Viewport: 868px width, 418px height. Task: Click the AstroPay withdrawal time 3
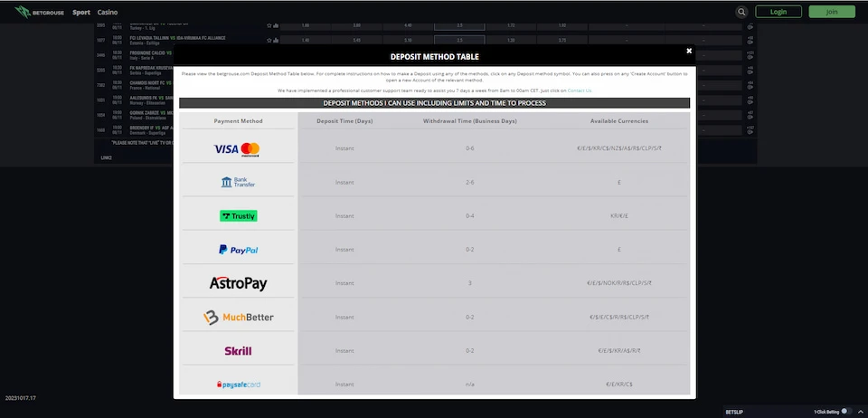point(470,283)
